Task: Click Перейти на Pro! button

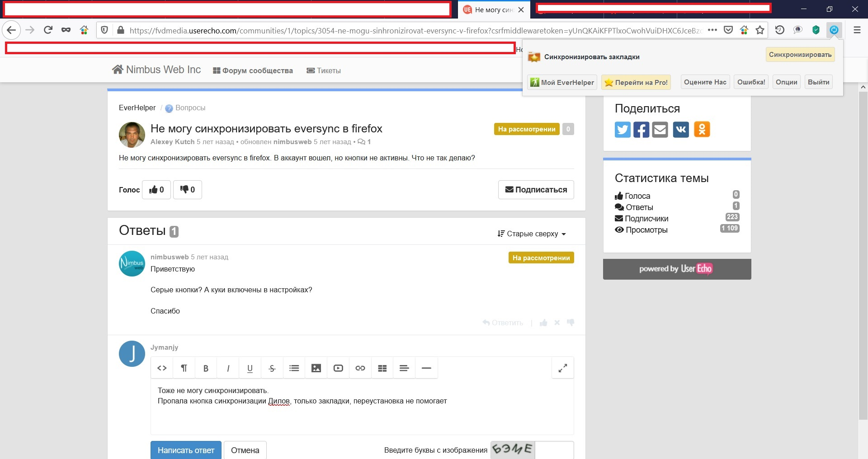Action: pyautogui.click(x=636, y=82)
